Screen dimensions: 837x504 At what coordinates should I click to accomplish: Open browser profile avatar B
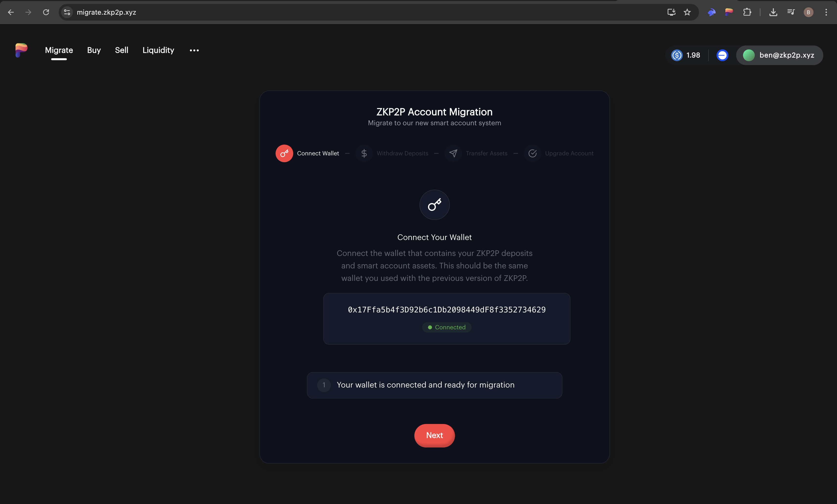[808, 12]
